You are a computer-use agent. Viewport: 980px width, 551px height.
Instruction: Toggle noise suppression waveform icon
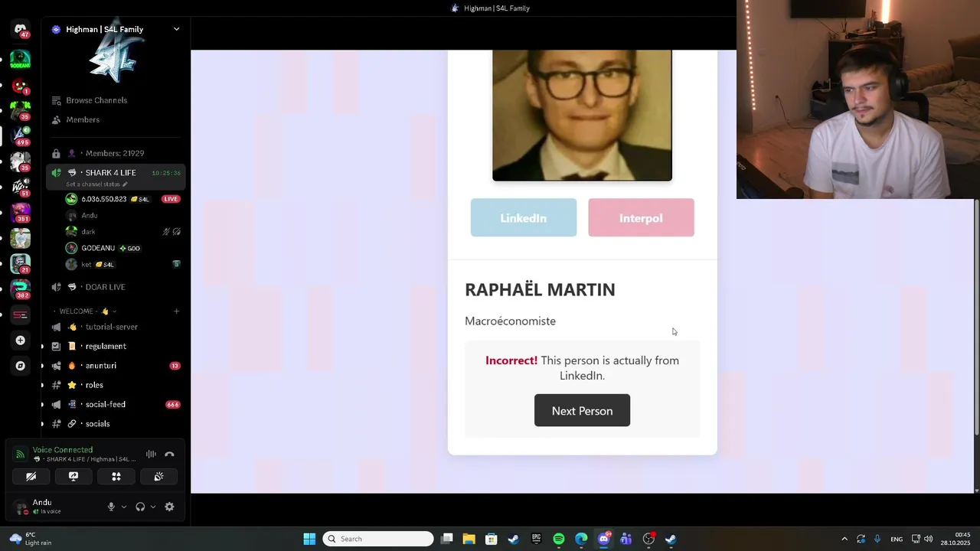click(151, 455)
